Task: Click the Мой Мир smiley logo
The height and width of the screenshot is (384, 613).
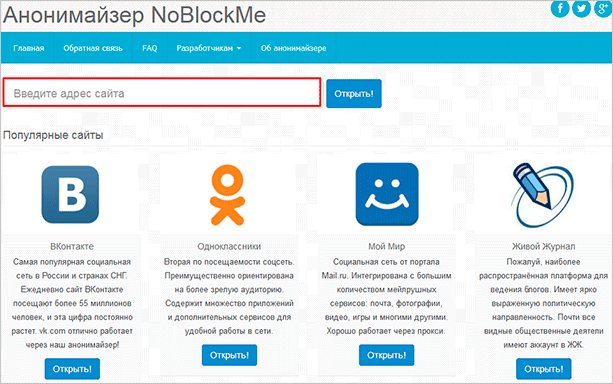Action: click(x=387, y=194)
